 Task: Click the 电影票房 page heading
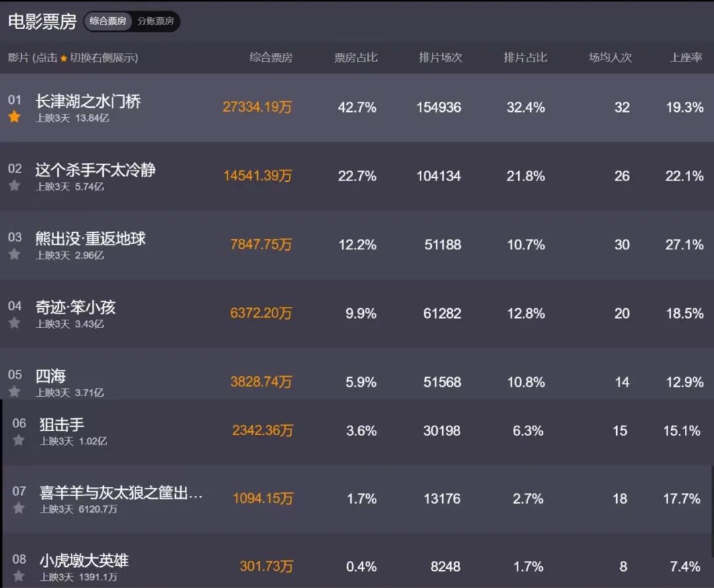(42, 21)
